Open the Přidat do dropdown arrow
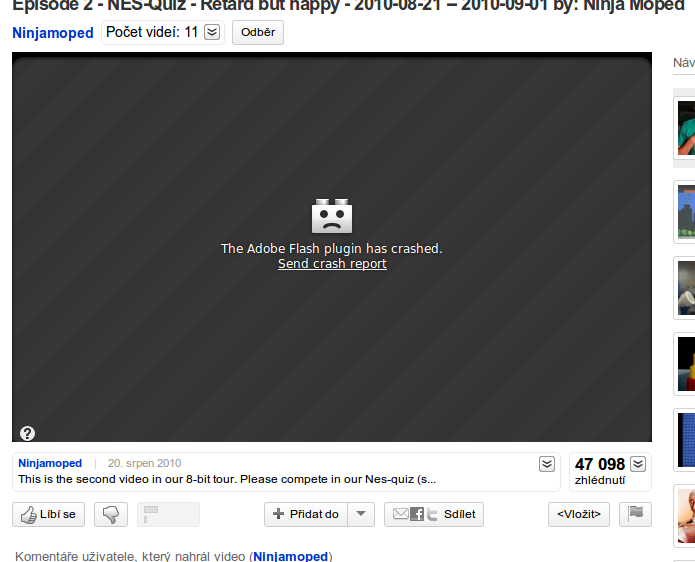Image resolution: width=695 pixels, height=562 pixels. pos(361,514)
